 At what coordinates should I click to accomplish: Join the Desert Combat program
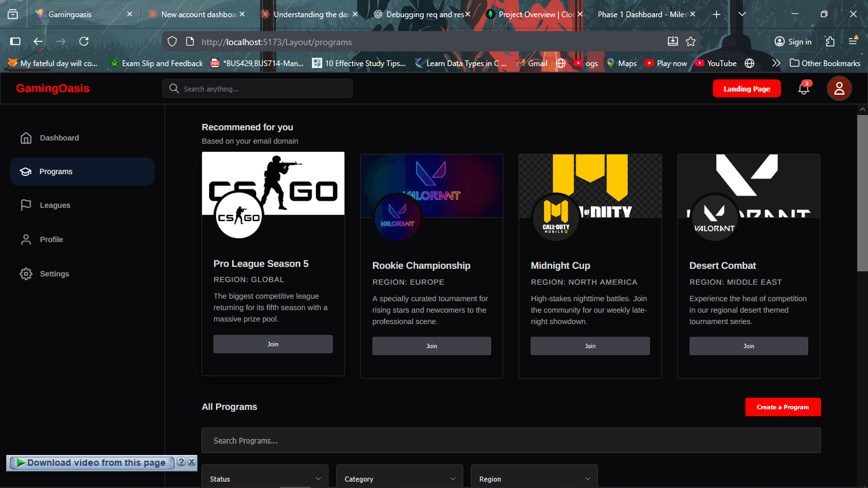click(x=749, y=346)
